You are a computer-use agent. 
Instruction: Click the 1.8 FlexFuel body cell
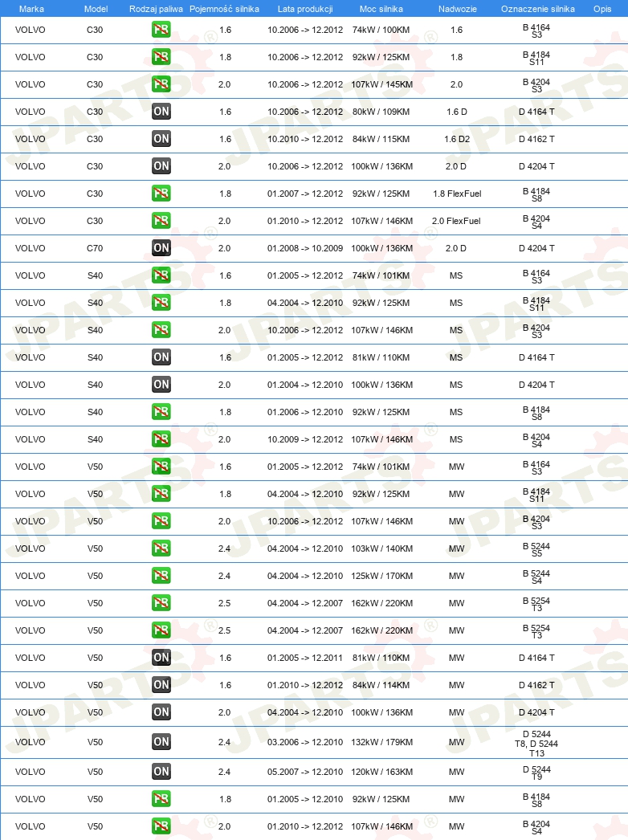(457, 194)
